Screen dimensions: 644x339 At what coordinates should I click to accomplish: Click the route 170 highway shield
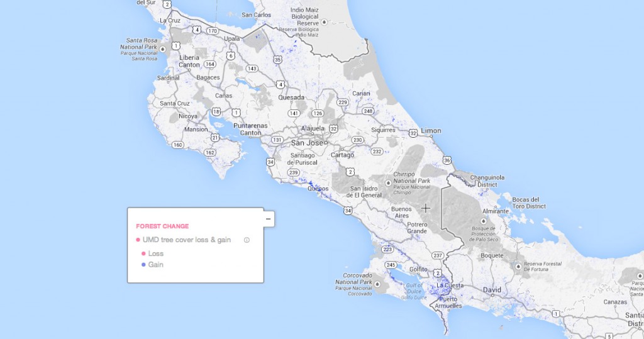coord(213,30)
